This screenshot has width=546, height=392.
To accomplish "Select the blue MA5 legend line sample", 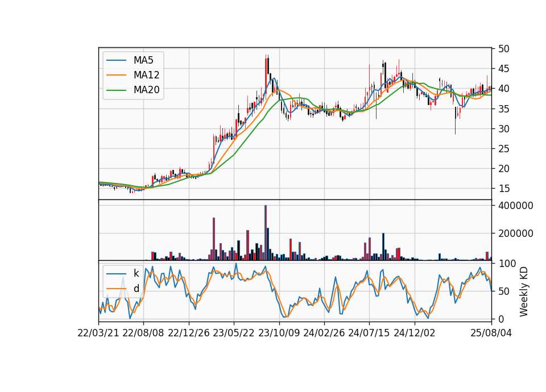I will coord(116,60).
